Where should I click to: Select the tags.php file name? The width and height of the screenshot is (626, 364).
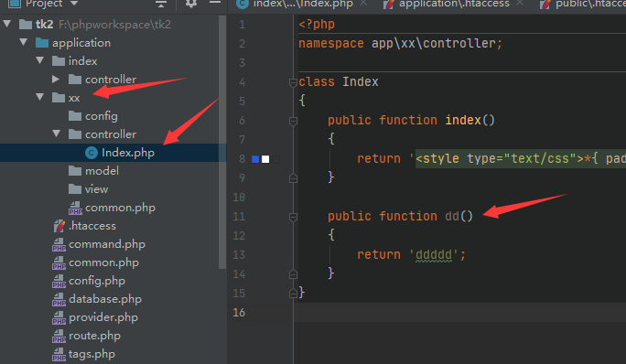click(92, 354)
